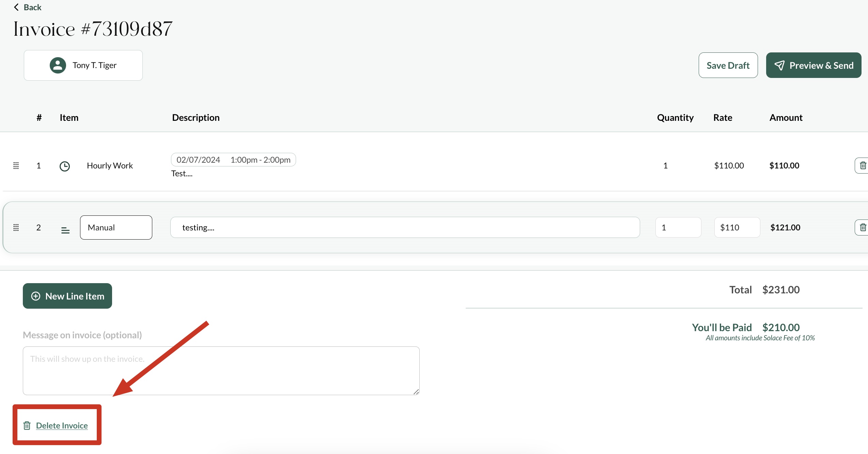Click the $110.00 rate in row 1

[729, 165]
